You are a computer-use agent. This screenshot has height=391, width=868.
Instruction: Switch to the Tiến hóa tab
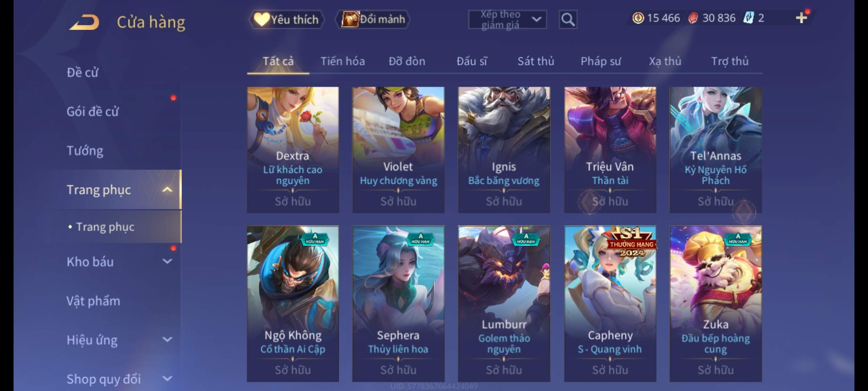(x=342, y=61)
